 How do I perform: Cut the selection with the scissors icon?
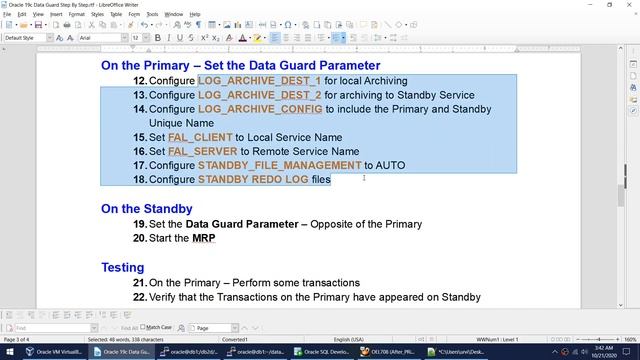(92, 25)
